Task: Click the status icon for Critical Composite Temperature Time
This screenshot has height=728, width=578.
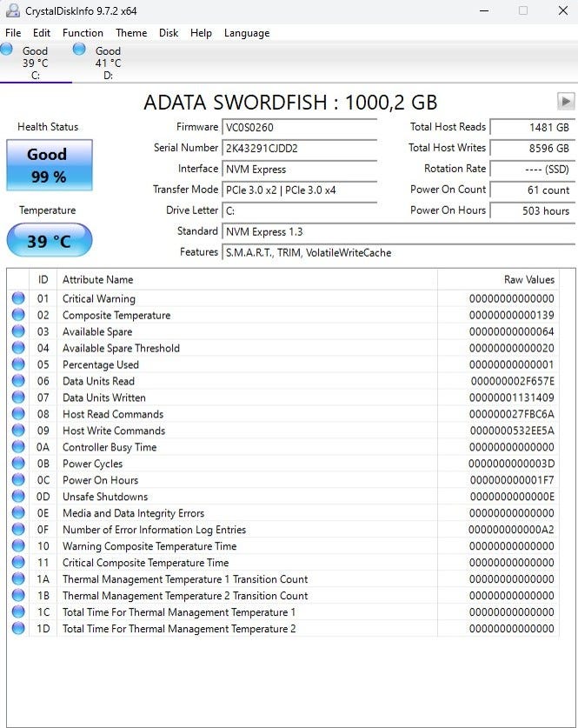Action: [18, 562]
